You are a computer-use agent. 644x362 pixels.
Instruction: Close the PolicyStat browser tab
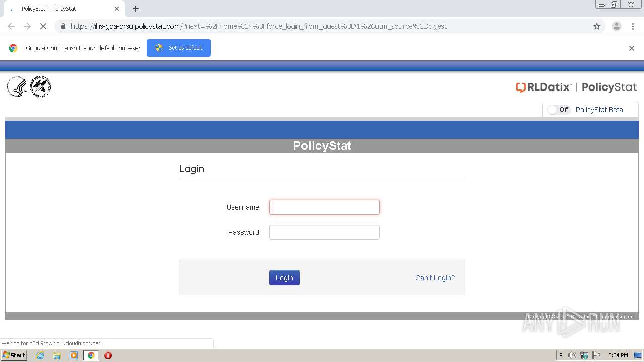(117, 9)
